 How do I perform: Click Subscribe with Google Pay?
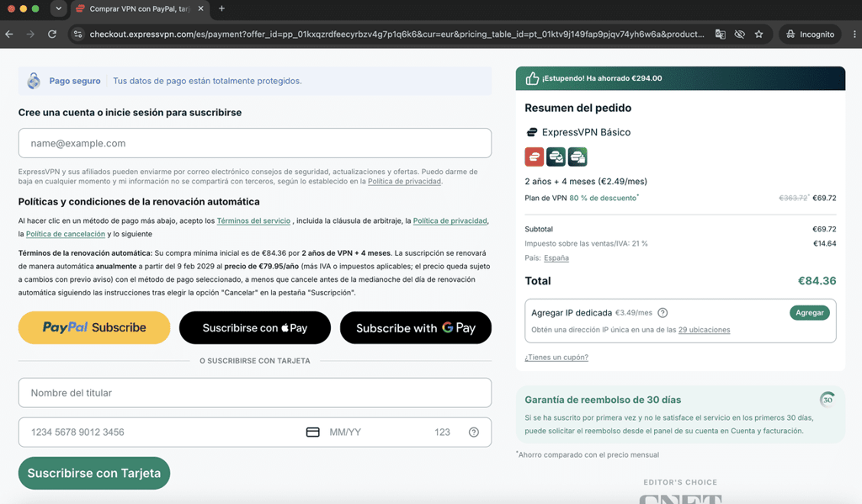[416, 327]
